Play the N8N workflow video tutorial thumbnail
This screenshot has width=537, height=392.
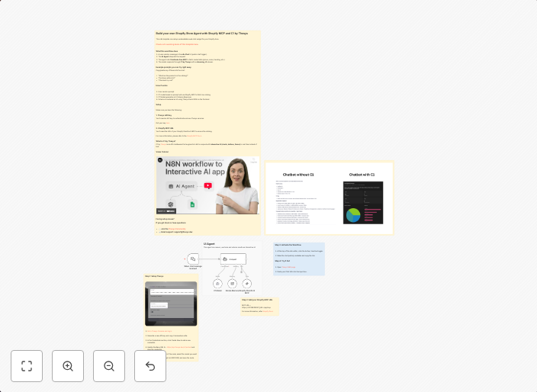(207, 185)
